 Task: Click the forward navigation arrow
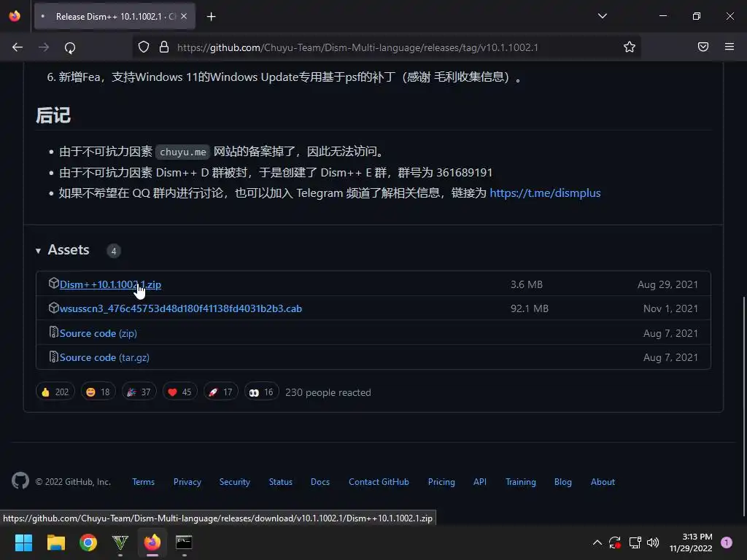point(44,47)
